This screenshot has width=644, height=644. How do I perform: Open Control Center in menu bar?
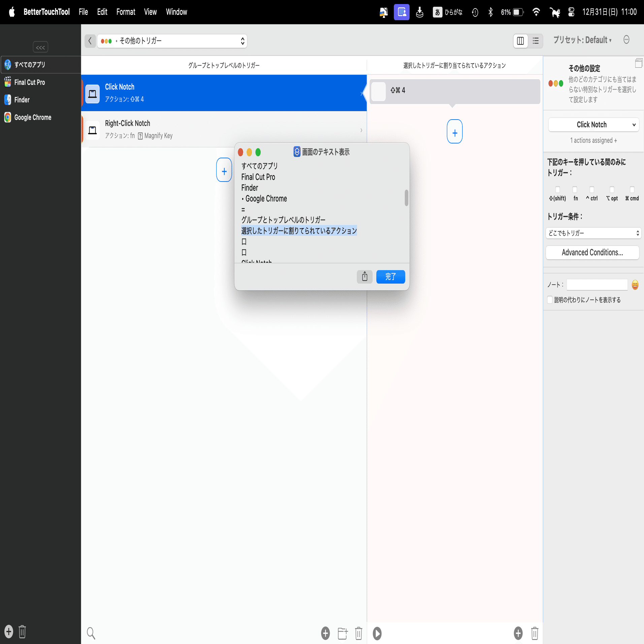pyautogui.click(x=571, y=12)
